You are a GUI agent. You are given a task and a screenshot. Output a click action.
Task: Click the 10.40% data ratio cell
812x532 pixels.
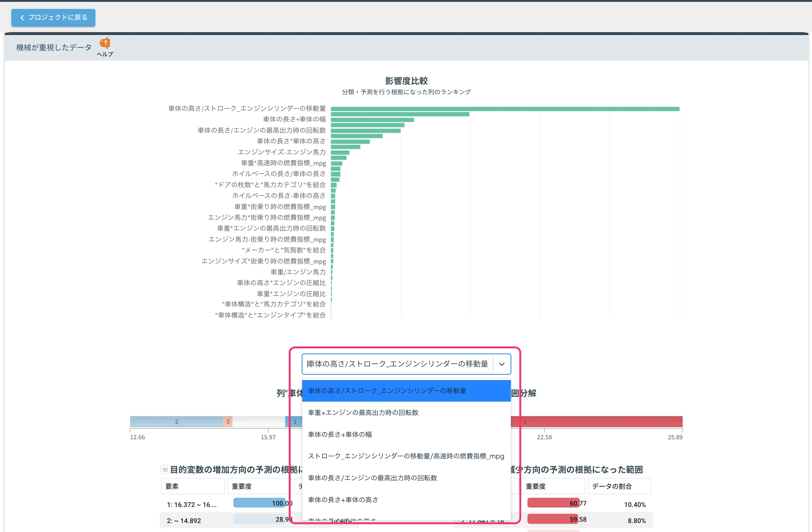click(x=635, y=505)
